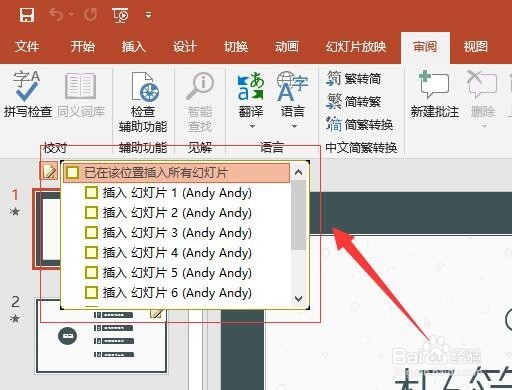Open the 同义词库 thesaurus
The image size is (512, 390).
[81, 94]
